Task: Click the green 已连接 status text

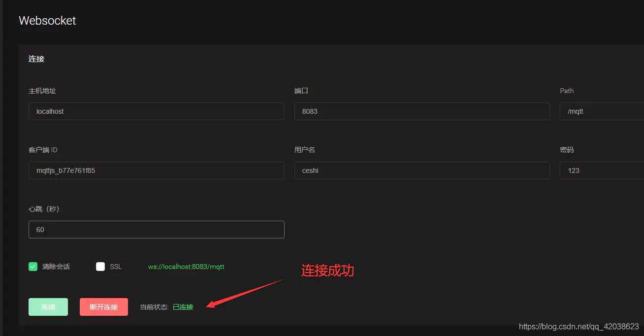Action: click(x=183, y=307)
